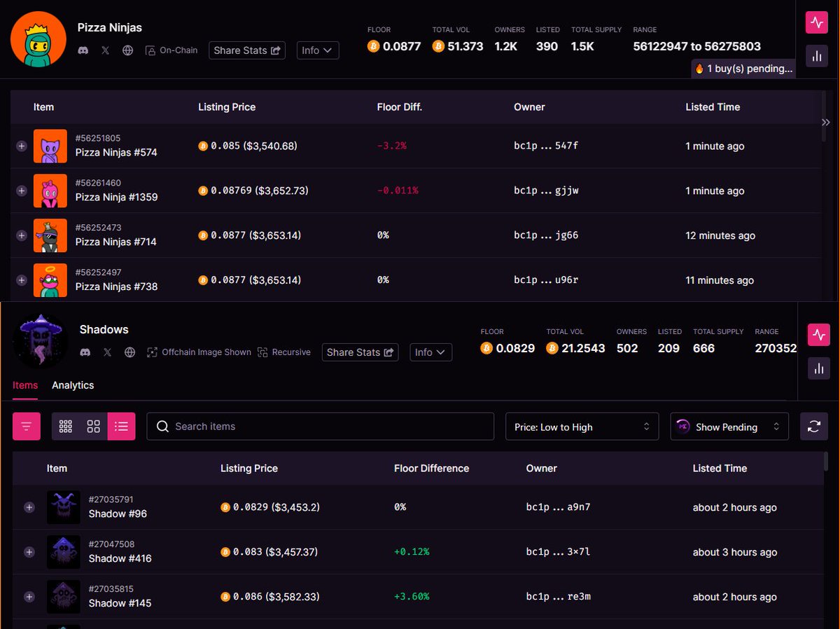This screenshot has height=629, width=840.
Task: Click owner bc1p...gjjw
Action: pos(546,191)
